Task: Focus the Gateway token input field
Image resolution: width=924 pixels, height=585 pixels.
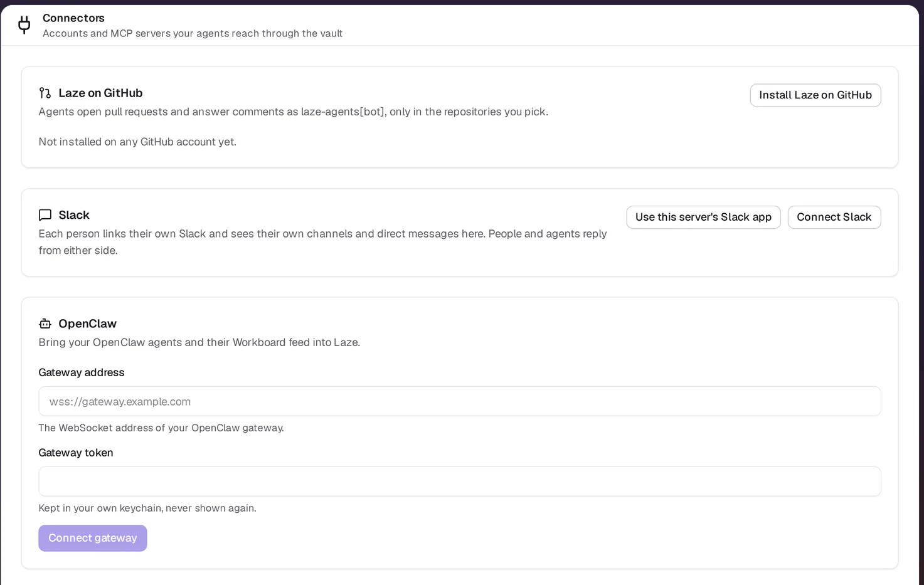Action: [460, 482]
